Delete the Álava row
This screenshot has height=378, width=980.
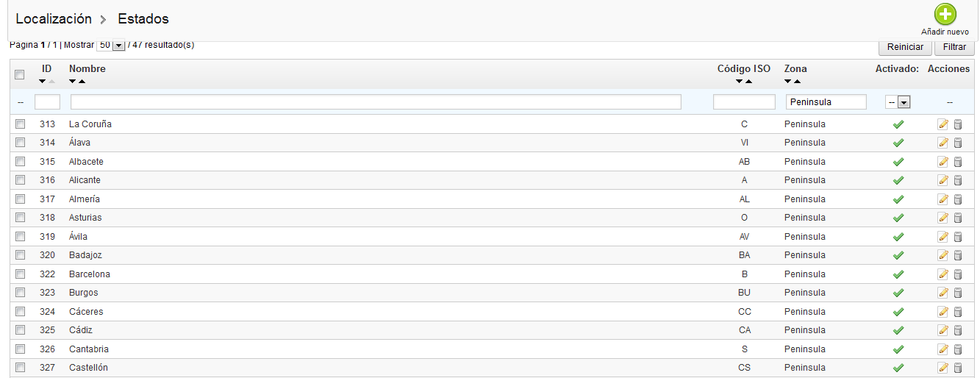tap(958, 143)
